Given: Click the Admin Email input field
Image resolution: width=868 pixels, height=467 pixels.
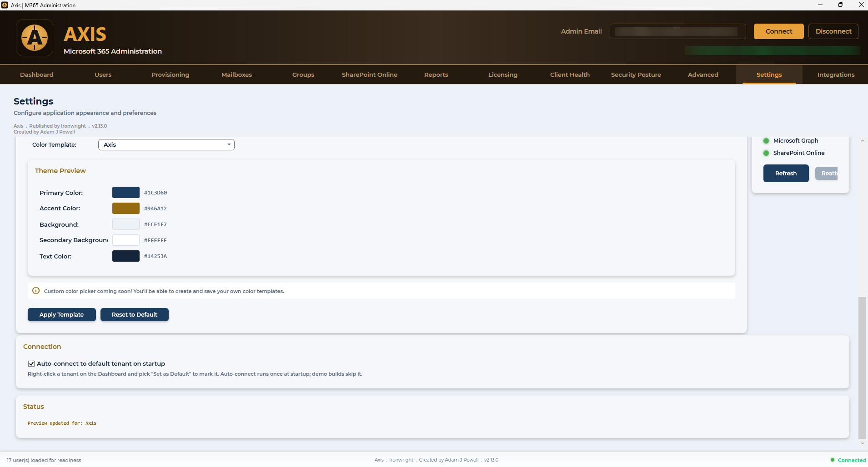Looking at the screenshot, I should pyautogui.click(x=677, y=31).
